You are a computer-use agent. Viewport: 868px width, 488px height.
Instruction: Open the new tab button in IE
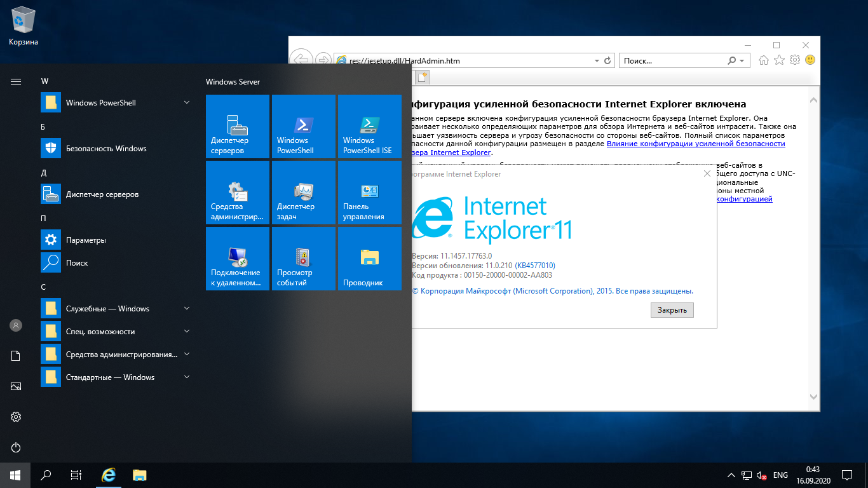(422, 78)
